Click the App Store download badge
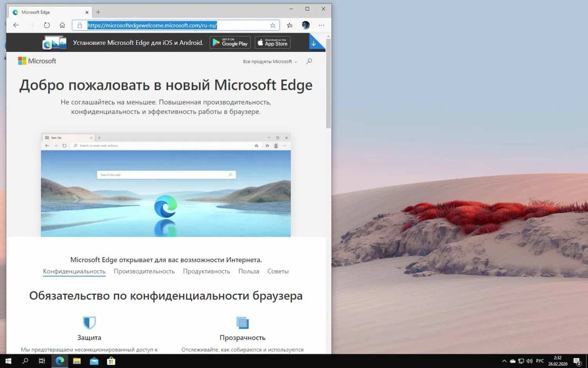 tap(272, 42)
